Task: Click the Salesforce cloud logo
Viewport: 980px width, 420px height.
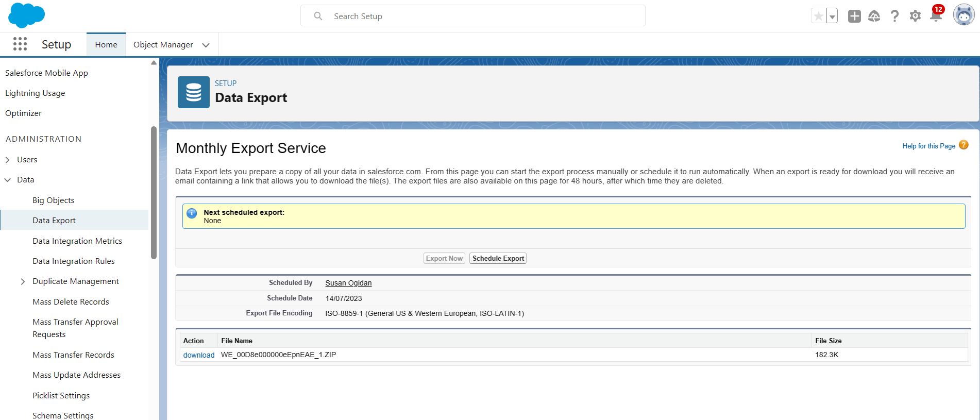Action: click(x=27, y=15)
